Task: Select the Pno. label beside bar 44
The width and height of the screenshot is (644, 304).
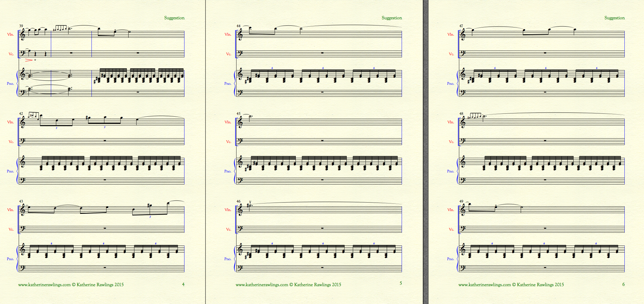Action: (228, 84)
